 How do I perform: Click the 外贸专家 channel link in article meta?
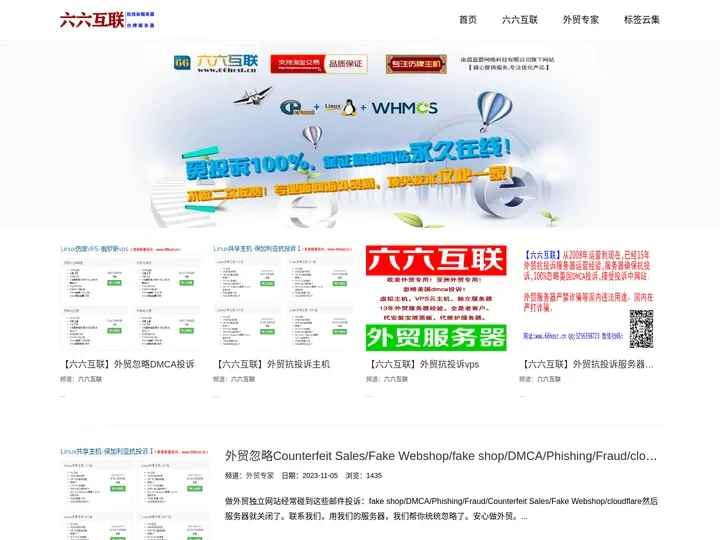(x=260, y=475)
